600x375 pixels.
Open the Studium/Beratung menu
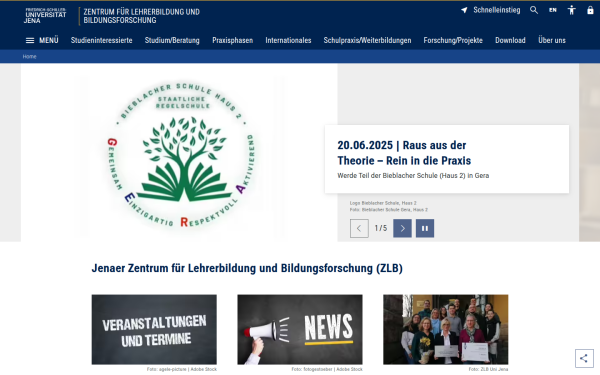click(172, 40)
